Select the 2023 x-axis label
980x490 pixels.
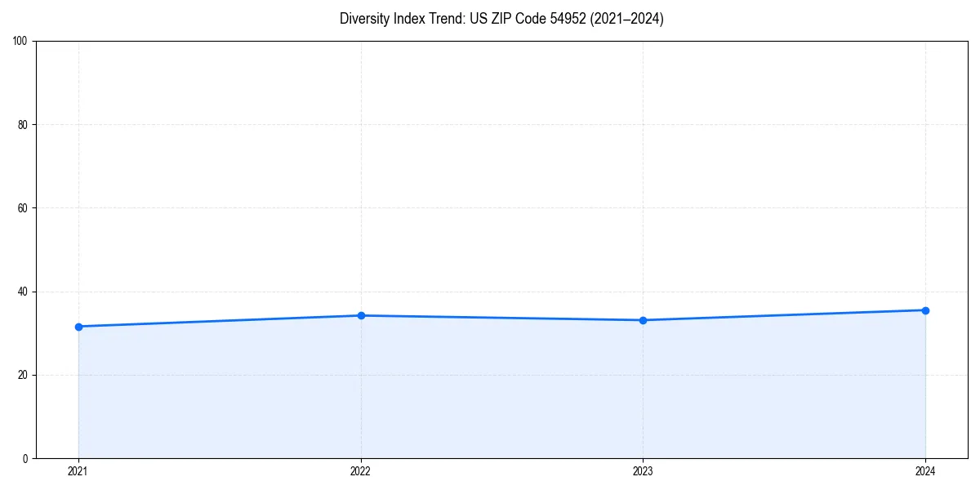pos(643,471)
